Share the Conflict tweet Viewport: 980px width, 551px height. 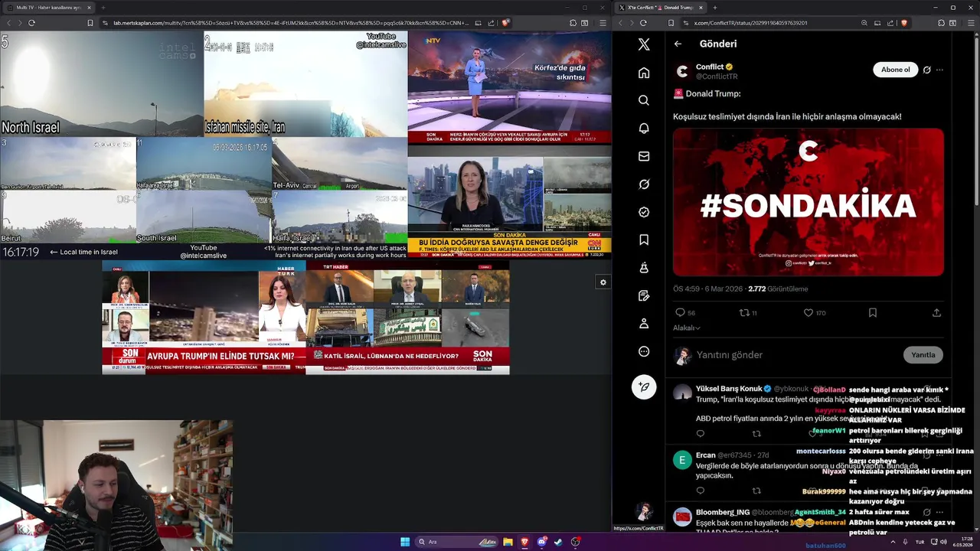point(936,313)
